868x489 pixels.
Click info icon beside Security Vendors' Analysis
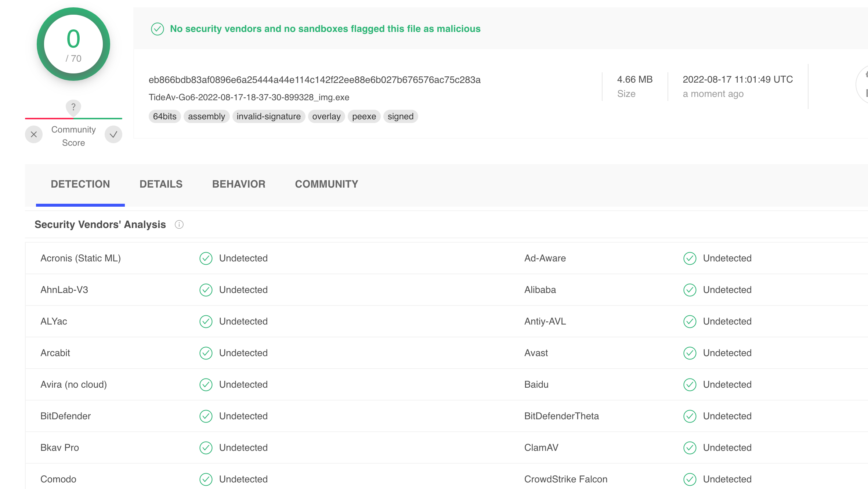pyautogui.click(x=179, y=224)
